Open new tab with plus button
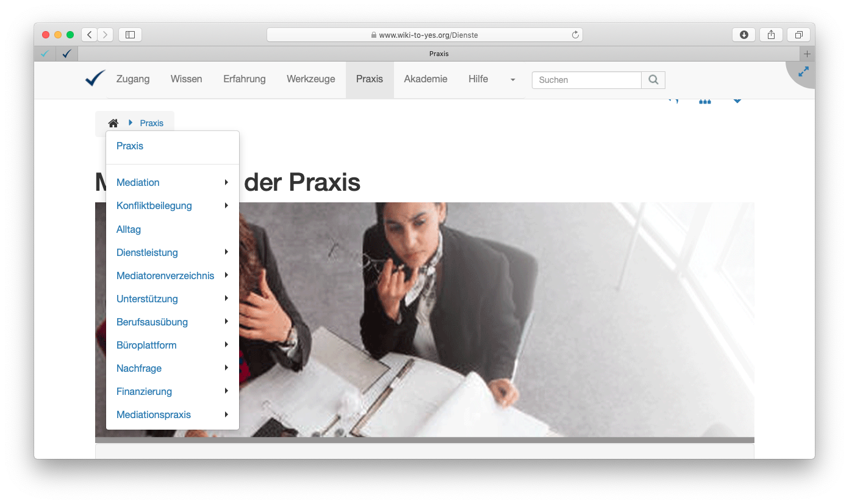This screenshot has height=504, width=849. pos(807,54)
